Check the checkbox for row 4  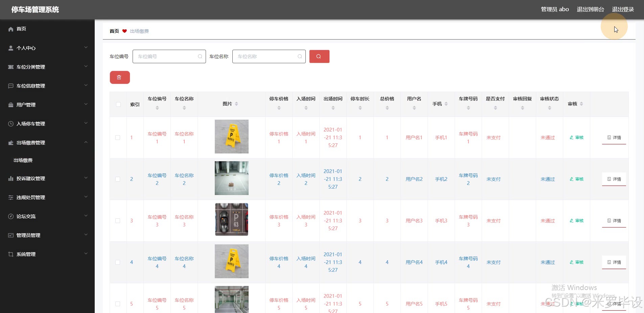(118, 262)
